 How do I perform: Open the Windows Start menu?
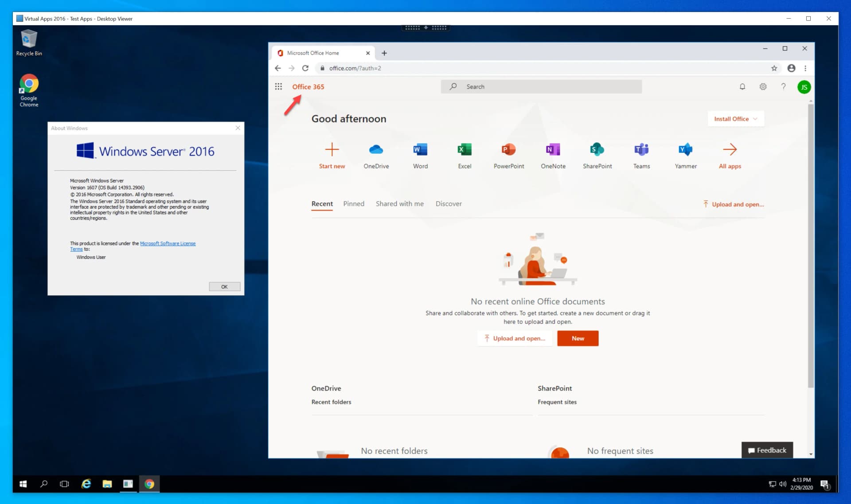(23, 484)
